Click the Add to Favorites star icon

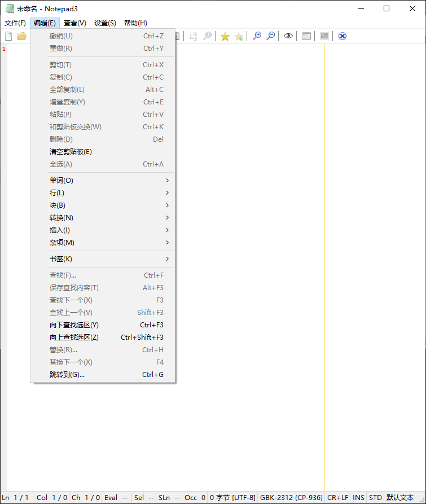(x=239, y=36)
